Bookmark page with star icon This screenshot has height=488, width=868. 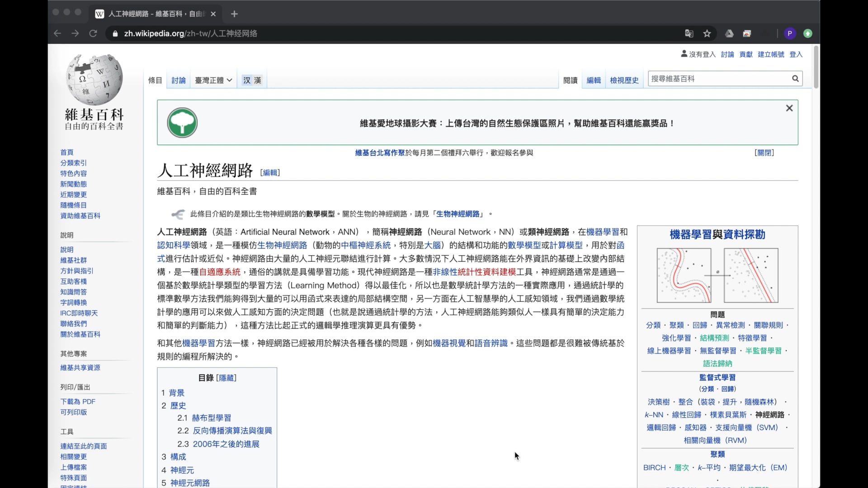707,33
